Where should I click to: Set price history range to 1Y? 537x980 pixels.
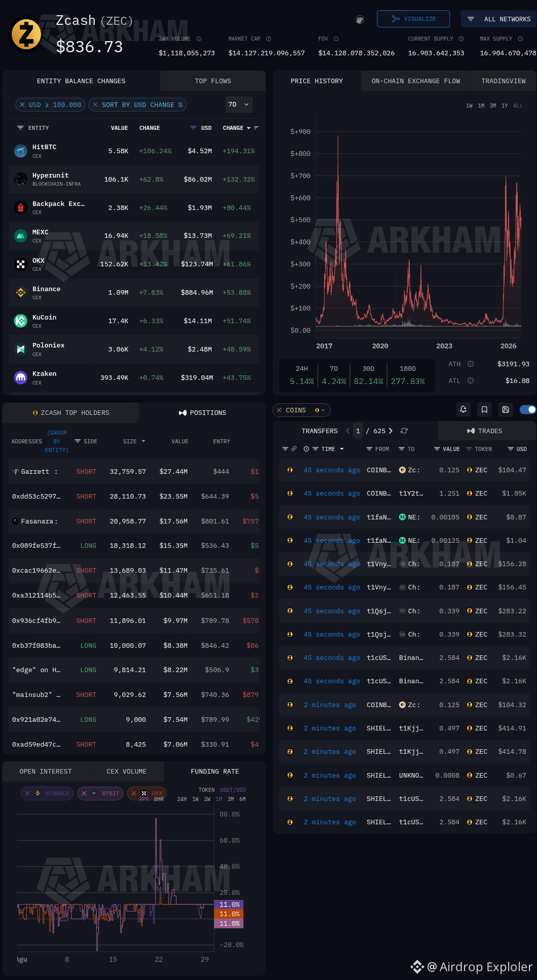point(505,106)
